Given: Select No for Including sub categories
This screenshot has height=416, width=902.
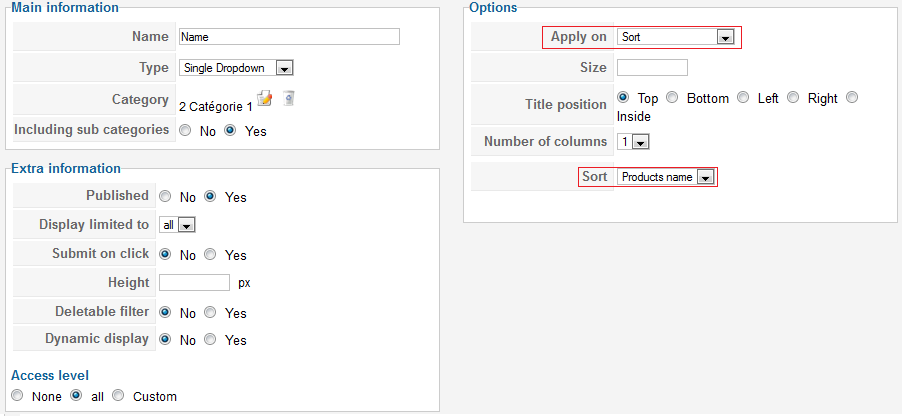Looking at the screenshot, I should click(185, 131).
